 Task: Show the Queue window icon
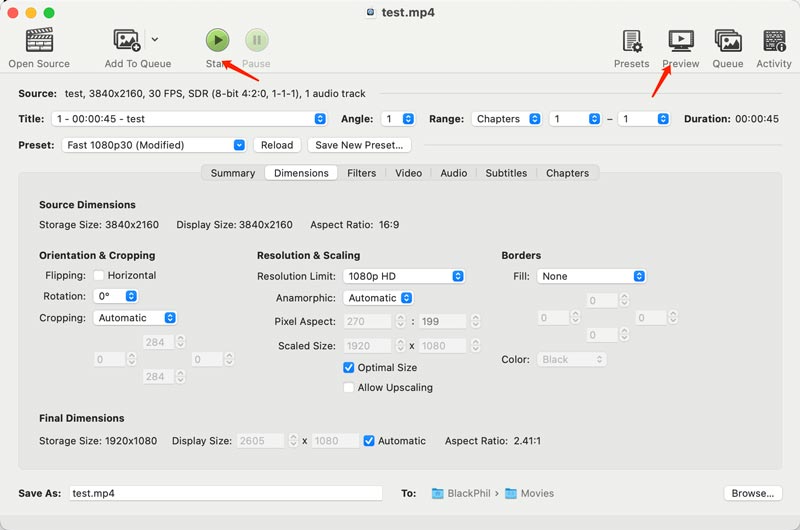727,41
